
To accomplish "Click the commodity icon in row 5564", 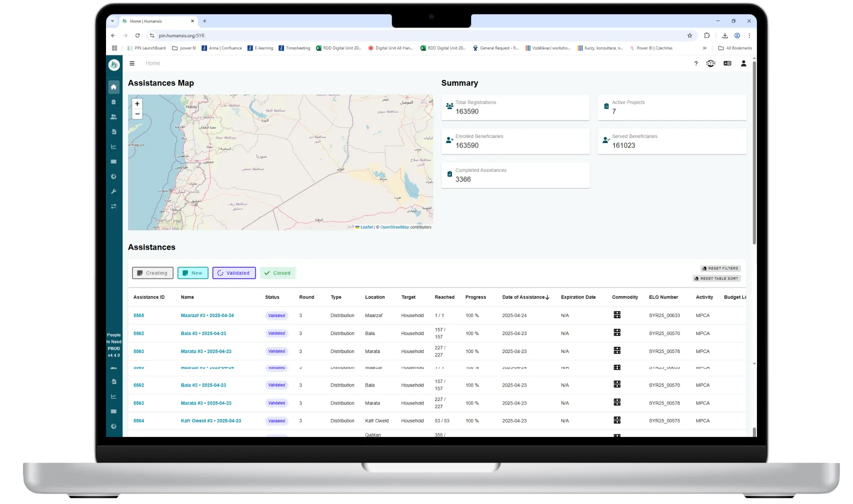I will click(x=617, y=420).
